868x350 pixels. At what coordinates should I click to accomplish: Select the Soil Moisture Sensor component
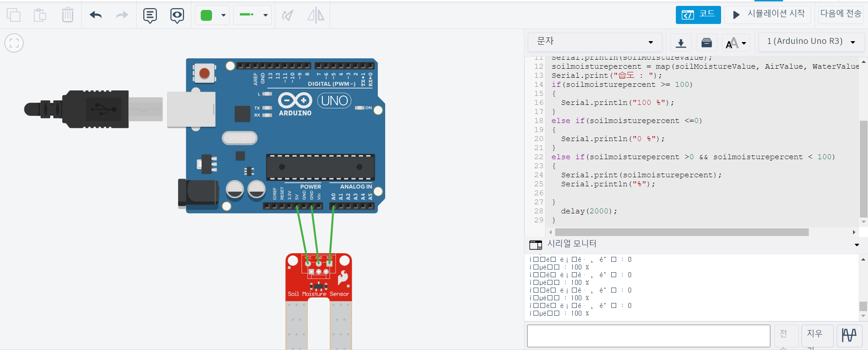point(319,301)
